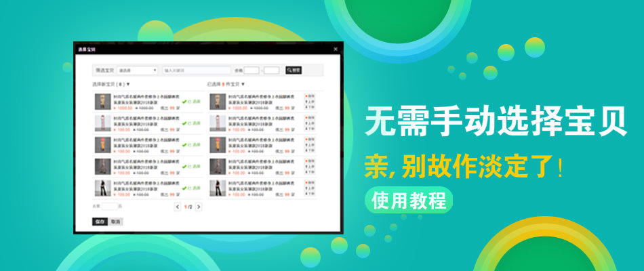Move the yellow outfit selected item down
The height and width of the screenshot is (271, 644).
(x=310, y=107)
